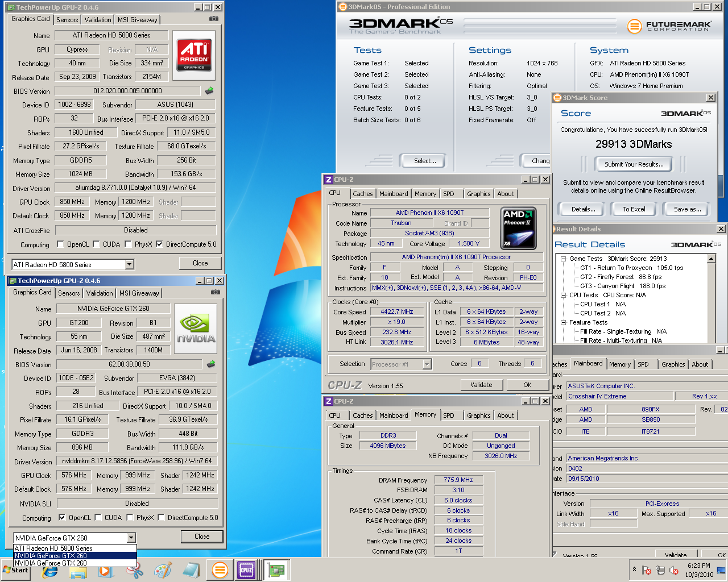
Task: Toggle OpenCL checkbox in NVIDIA GPU-Z
Action: pyautogui.click(x=62, y=518)
